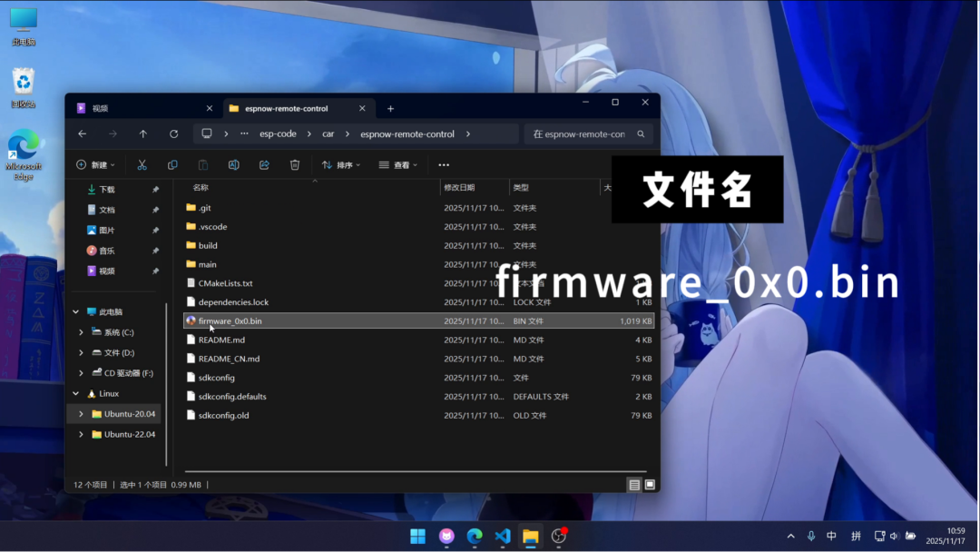Launch Edge from the taskbar
The height and width of the screenshot is (552, 980).
pyautogui.click(x=475, y=537)
